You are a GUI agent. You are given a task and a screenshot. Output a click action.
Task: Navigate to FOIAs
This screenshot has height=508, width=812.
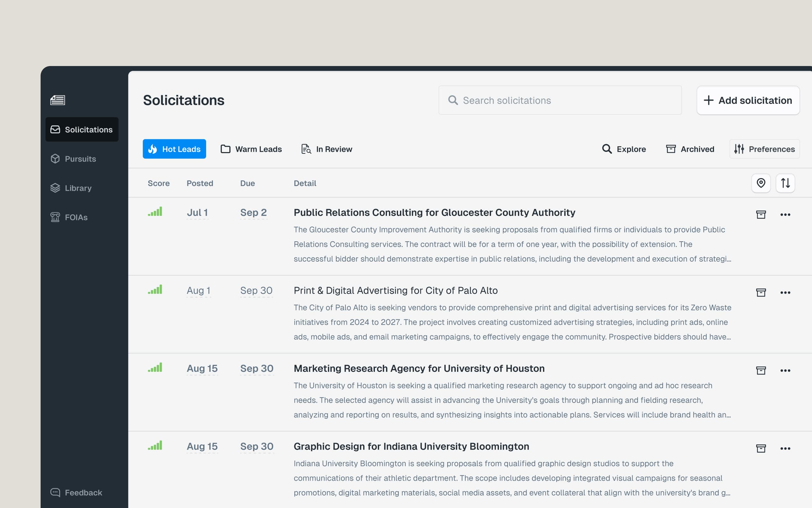69,217
